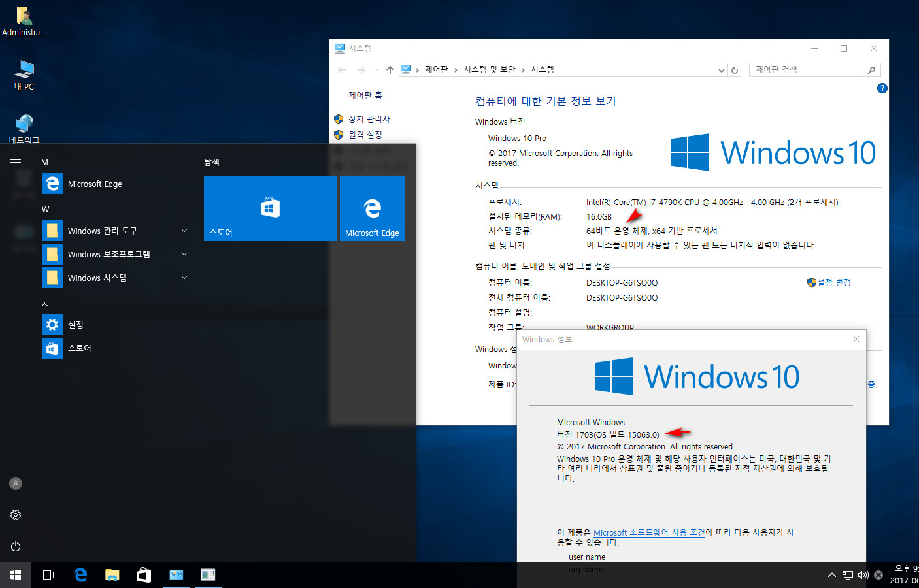Open the Power button in Start
Screen dimensions: 919x588
[x=16, y=546]
